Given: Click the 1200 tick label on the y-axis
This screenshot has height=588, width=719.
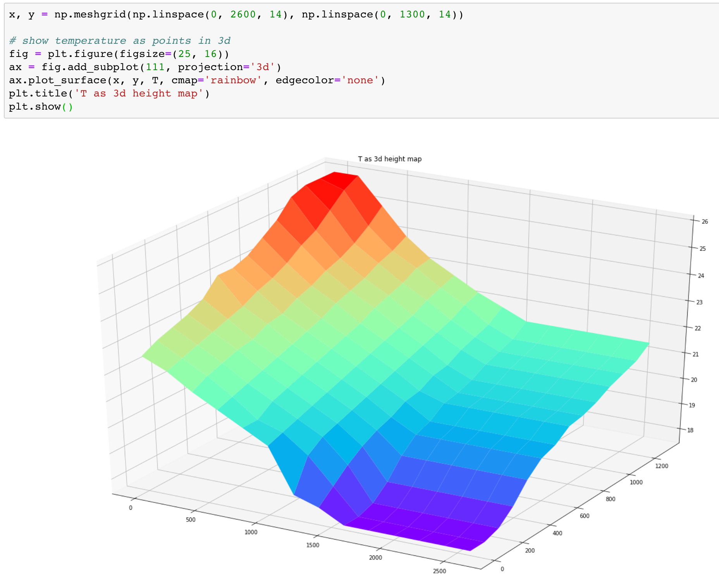Looking at the screenshot, I should (x=661, y=466).
